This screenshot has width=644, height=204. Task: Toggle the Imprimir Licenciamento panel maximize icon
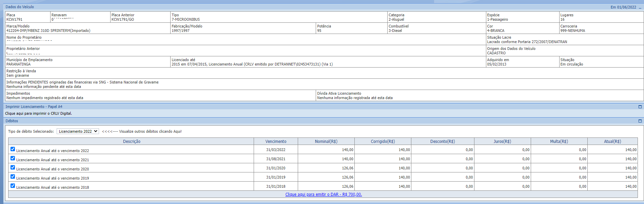point(640,107)
